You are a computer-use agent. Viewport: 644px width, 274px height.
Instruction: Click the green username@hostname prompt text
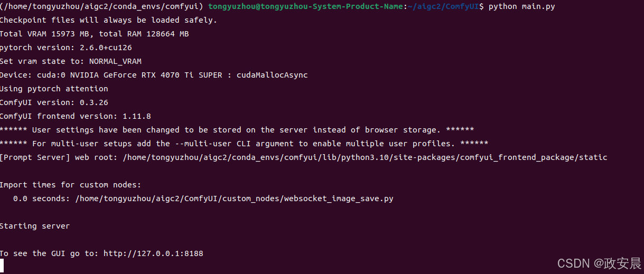coord(305,6)
